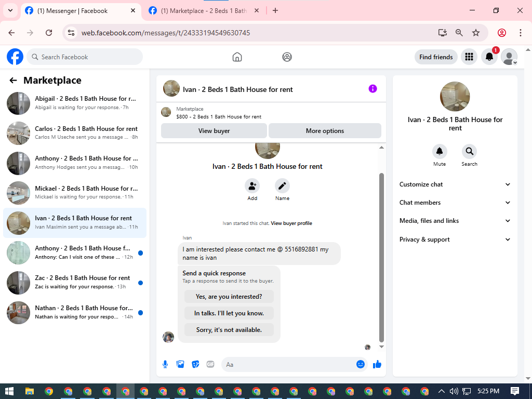Image resolution: width=532 pixels, height=399 pixels.
Task: Click Ivan's listing thumbnail in right panel
Action: (455, 96)
